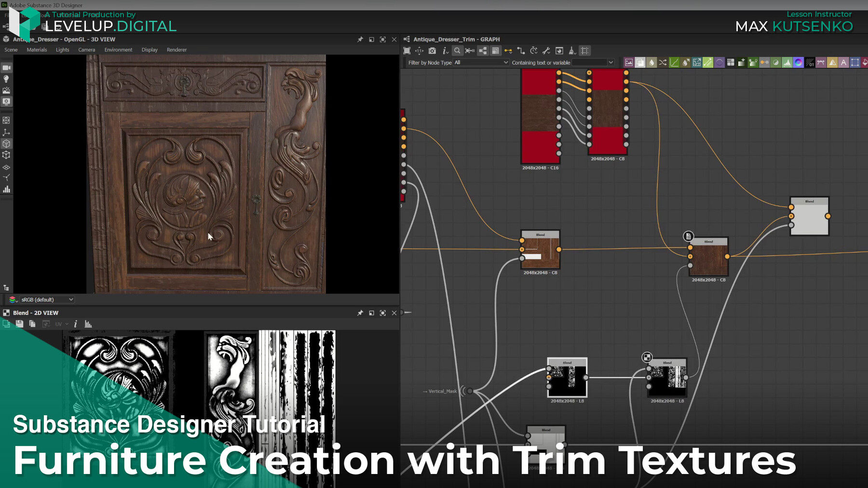Toggle the wireframe cube icon in 3D view
This screenshot has width=868, height=488.
[x=6, y=155]
